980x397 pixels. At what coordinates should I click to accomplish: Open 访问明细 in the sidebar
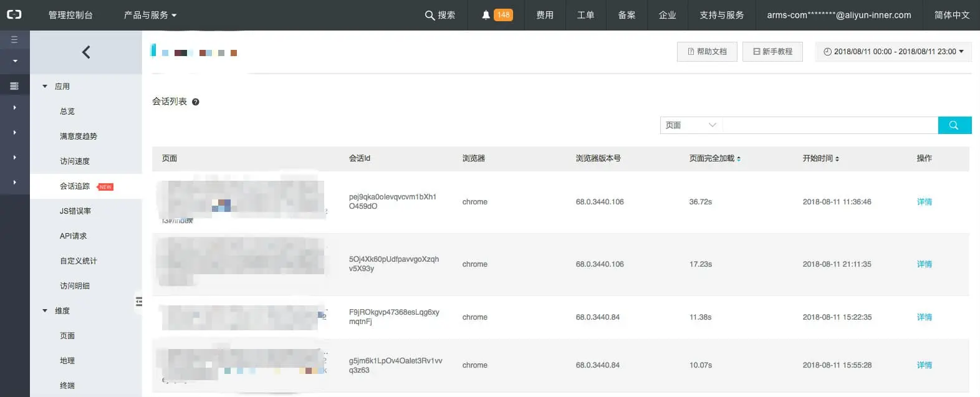(75, 286)
